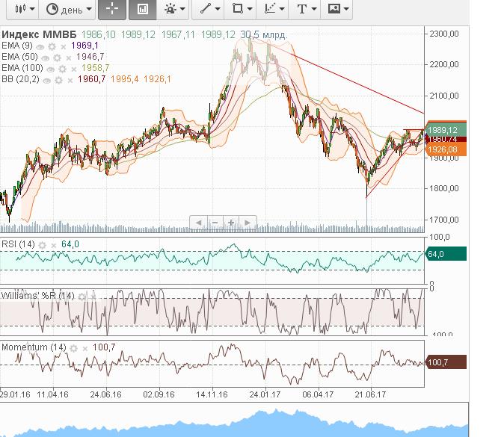Image resolution: width=504 pixels, height=437 pixels.
Task: Click the Williams' %R (14) label
Action: point(38,296)
